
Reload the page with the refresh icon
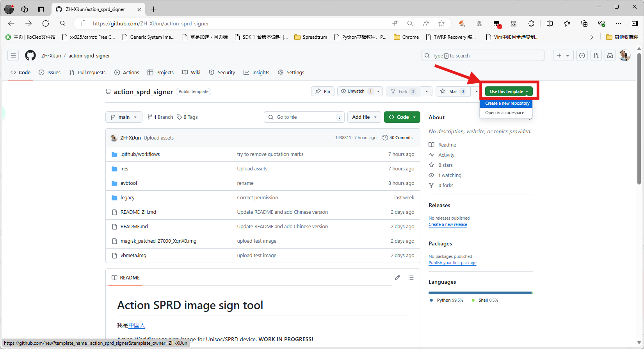46,23
